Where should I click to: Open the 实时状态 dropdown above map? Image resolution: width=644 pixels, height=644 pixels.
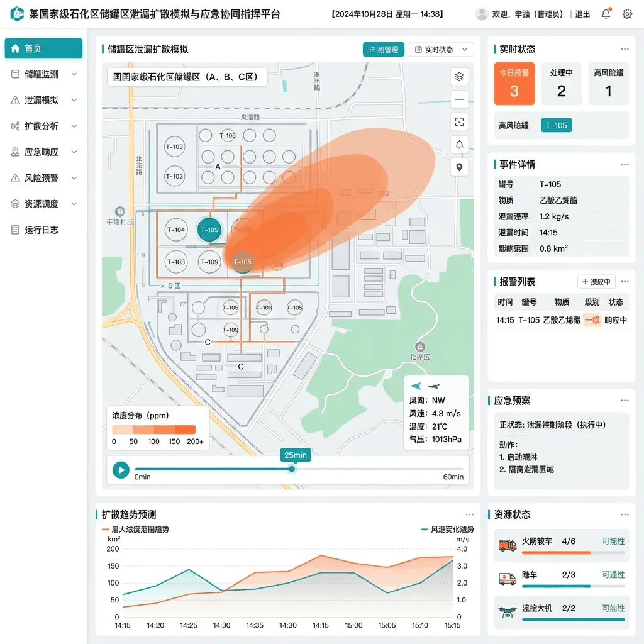coord(441,49)
